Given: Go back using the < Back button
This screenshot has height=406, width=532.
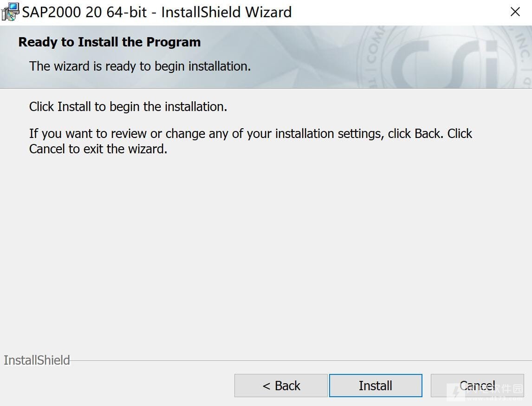Looking at the screenshot, I should (x=281, y=386).
